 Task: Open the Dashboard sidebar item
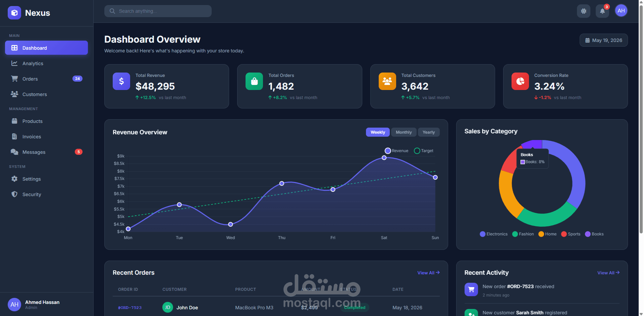[46, 48]
